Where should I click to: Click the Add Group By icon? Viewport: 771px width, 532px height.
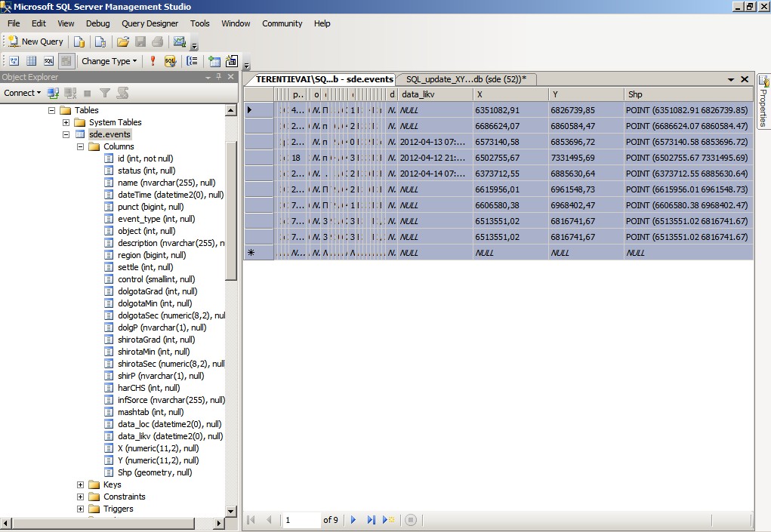[x=193, y=61]
